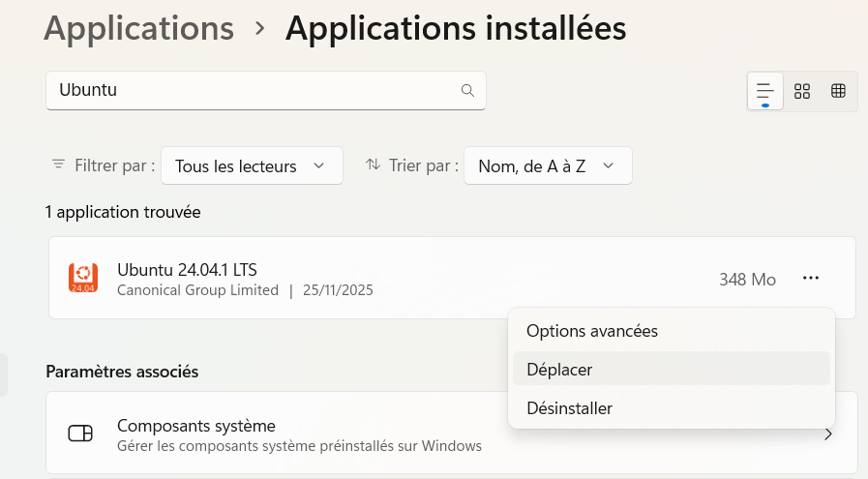Open the Tous les lecteurs dropdown
The height and width of the screenshot is (479, 868).
252,165
